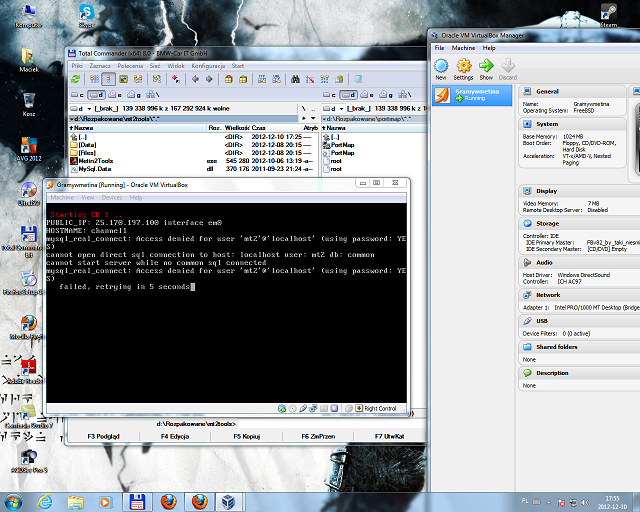The width and height of the screenshot is (640, 512).
Task: Select the Gramywmetina VM in the list
Action: click(472, 95)
